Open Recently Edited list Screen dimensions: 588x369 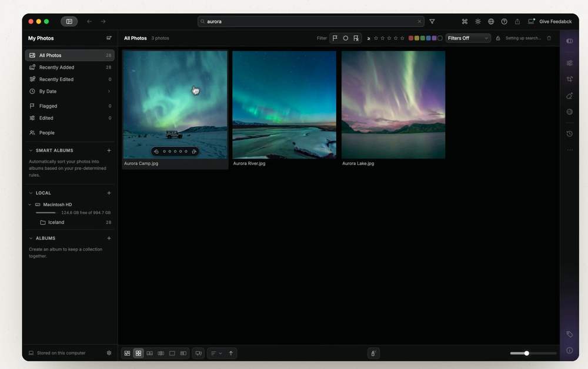(x=70, y=79)
